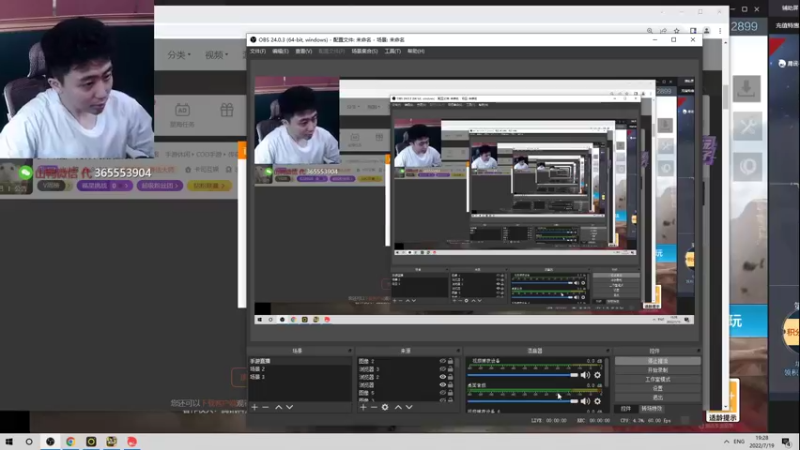
Task: Move the selected source up
Action: [398, 407]
